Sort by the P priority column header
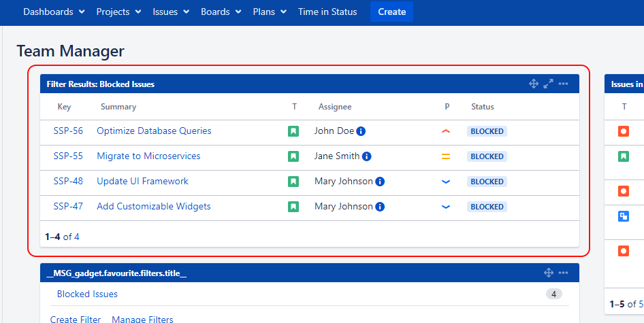 pos(447,107)
